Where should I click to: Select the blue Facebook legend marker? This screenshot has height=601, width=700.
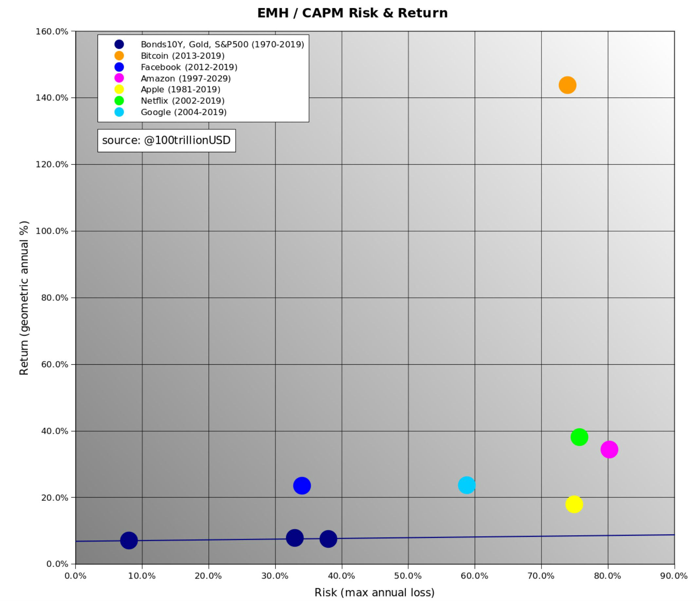click(x=119, y=67)
